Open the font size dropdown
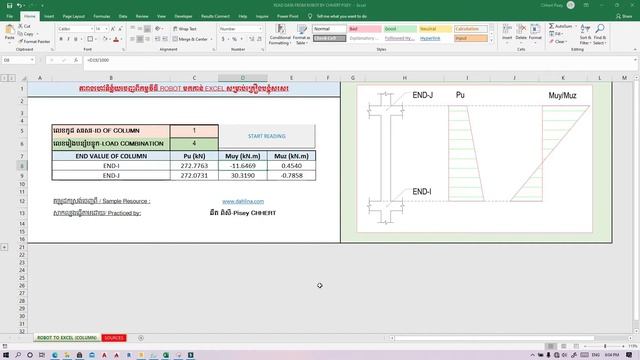 107,29
